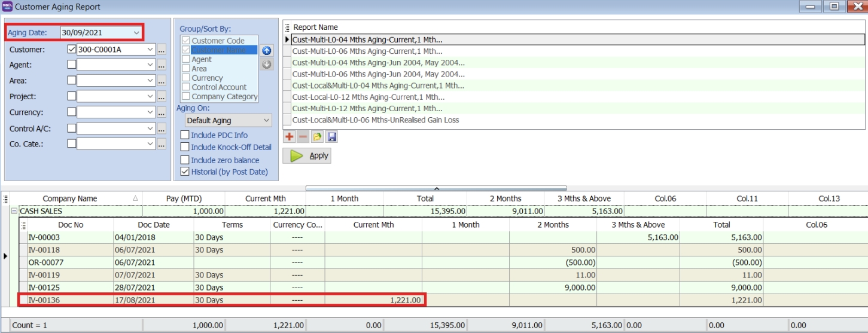Click the Apply button
Image resolution: width=868 pixels, height=333 pixels.
(307, 155)
